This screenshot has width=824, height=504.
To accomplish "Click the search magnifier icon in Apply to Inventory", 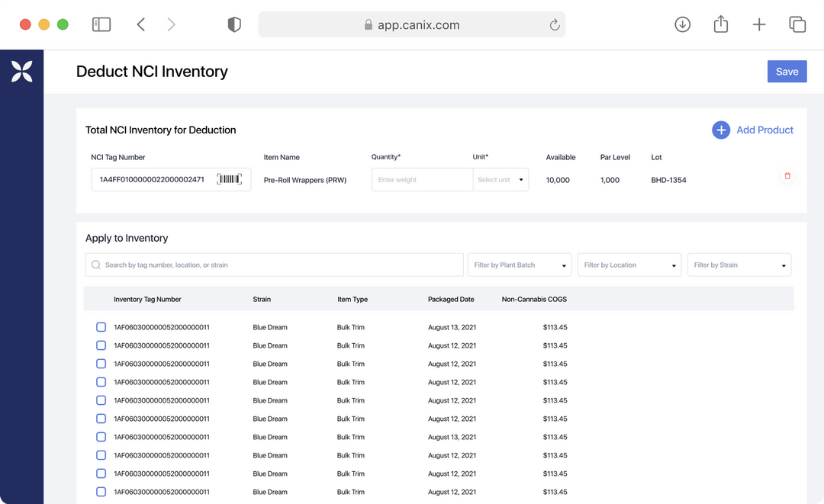I will [95, 265].
